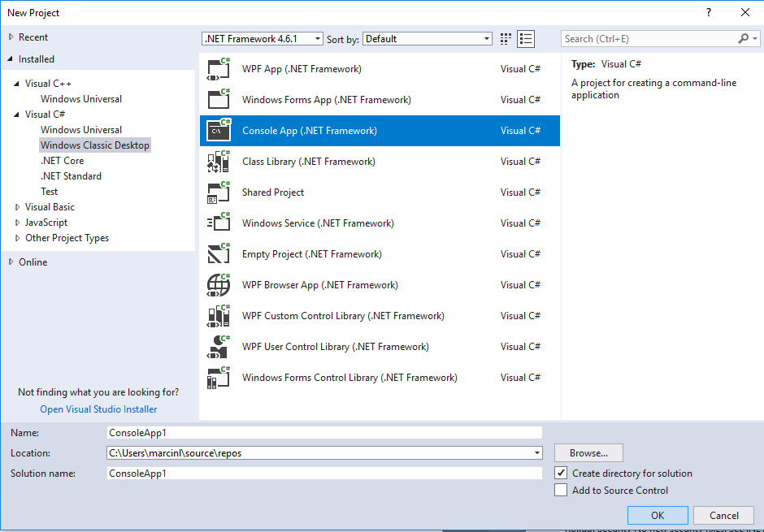Switch to medium icons list view
Image resolution: width=764 pixels, height=532 pixels.
[526, 39]
